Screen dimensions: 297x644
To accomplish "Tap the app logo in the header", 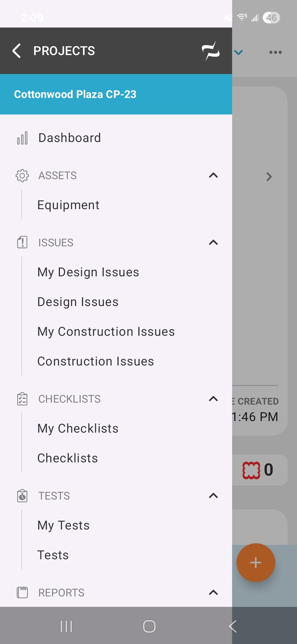I will (x=211, y=51).
